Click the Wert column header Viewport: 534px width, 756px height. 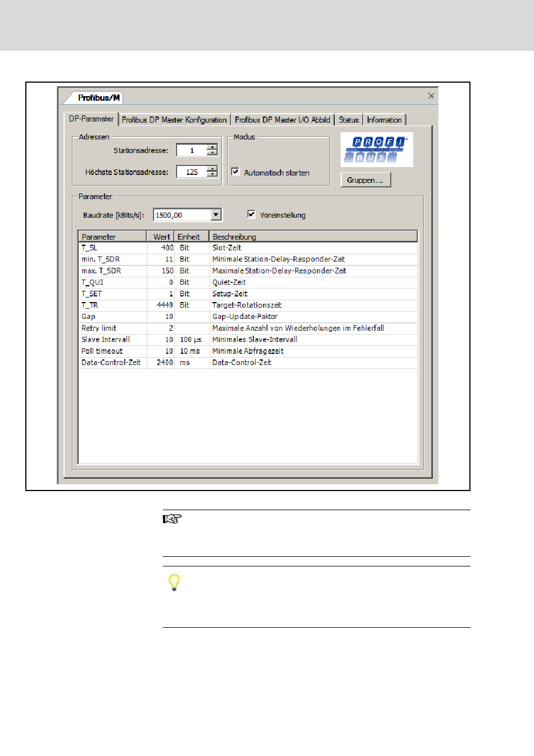pyautogui.click(x=160, y=237)
